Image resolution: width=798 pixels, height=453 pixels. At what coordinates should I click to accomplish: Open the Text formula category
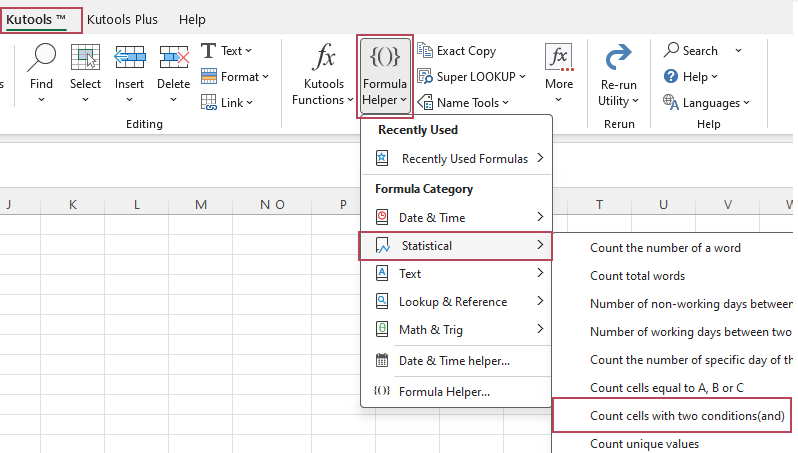457,273
